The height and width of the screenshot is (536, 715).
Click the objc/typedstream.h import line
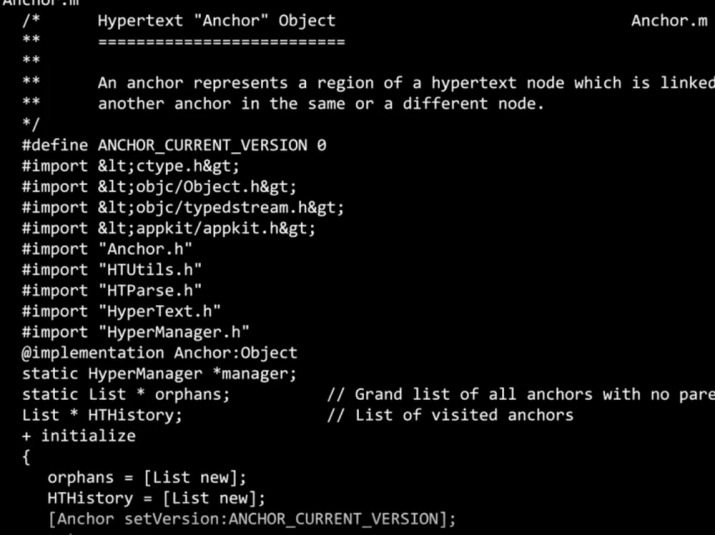click(x=183, y=207)
